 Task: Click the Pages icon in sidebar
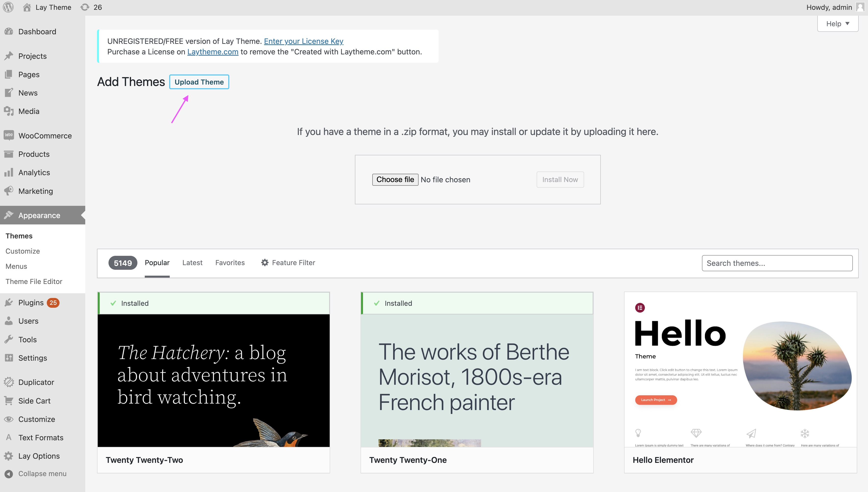(x=9, y=74)
